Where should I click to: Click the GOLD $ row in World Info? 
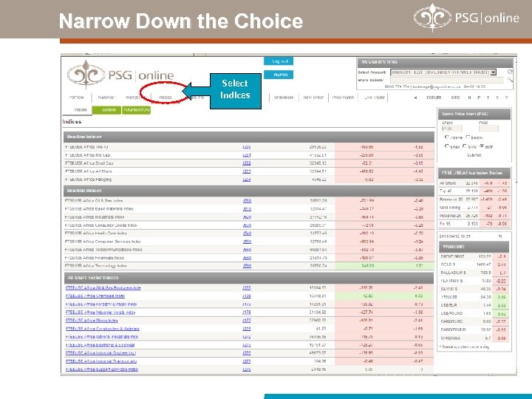[474, 265]
